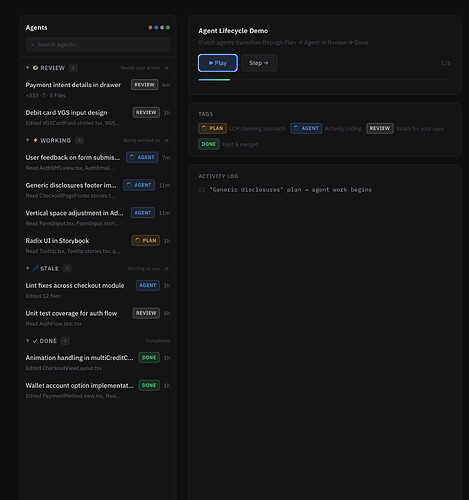This screenshot has height=500, width=469.
Task: Click the '+533 -7 · 5 Files' diff summary
Action: coord(45,95)
